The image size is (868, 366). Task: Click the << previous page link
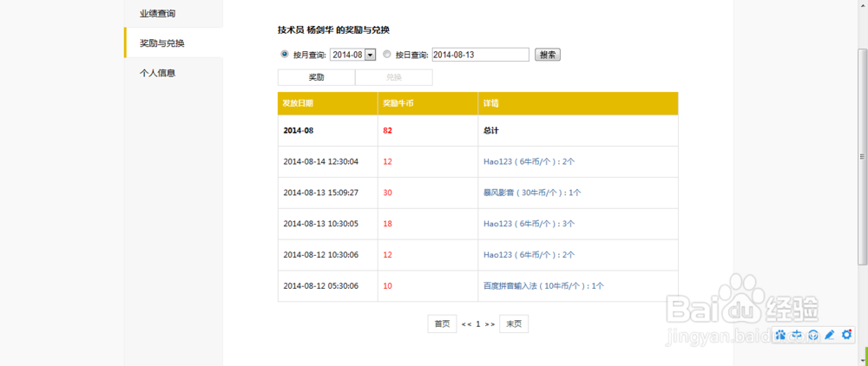click(x=466, y=324)
